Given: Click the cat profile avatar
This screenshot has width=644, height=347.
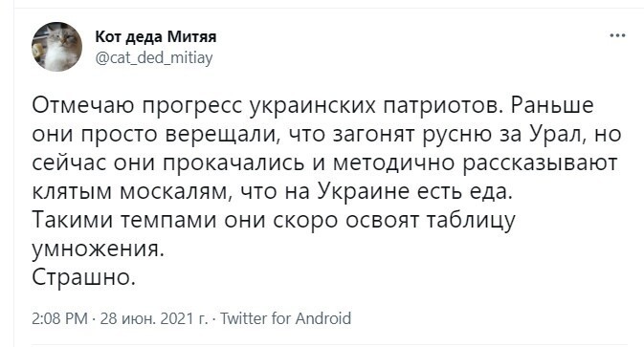Looking at the screenshot, I should tap(56, 46).
